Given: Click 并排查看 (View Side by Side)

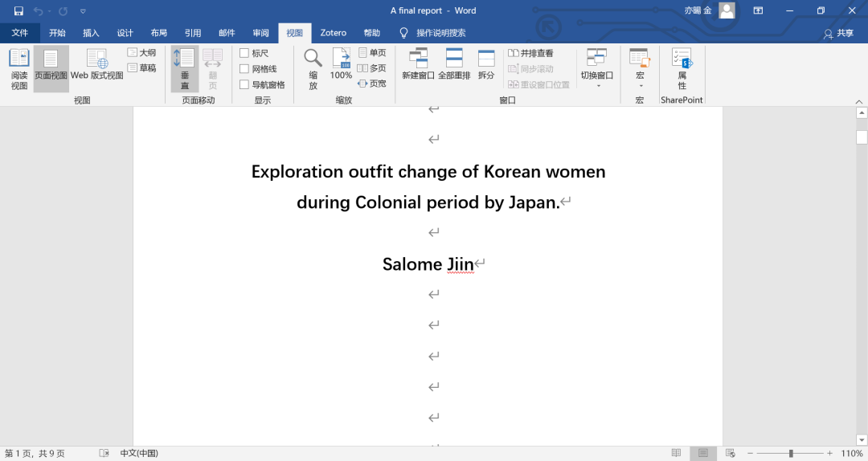Looking at the screenshot, I should tap(531, 53).
